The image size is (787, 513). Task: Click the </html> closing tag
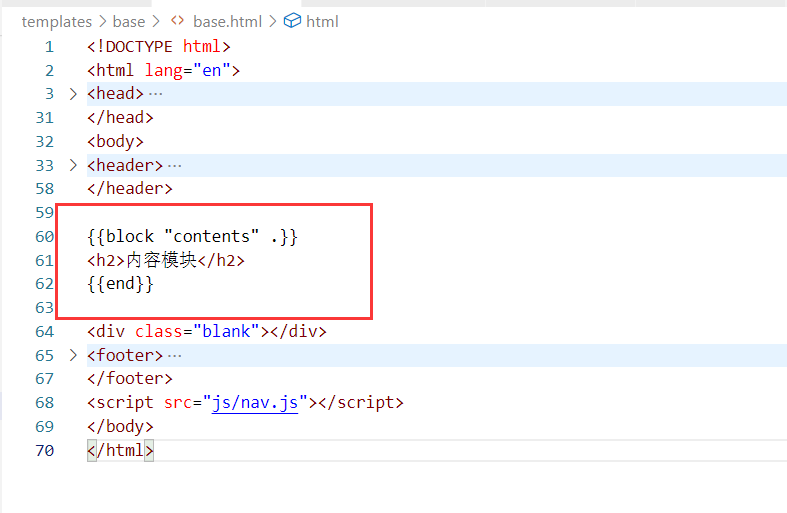(x=120, y=450)
